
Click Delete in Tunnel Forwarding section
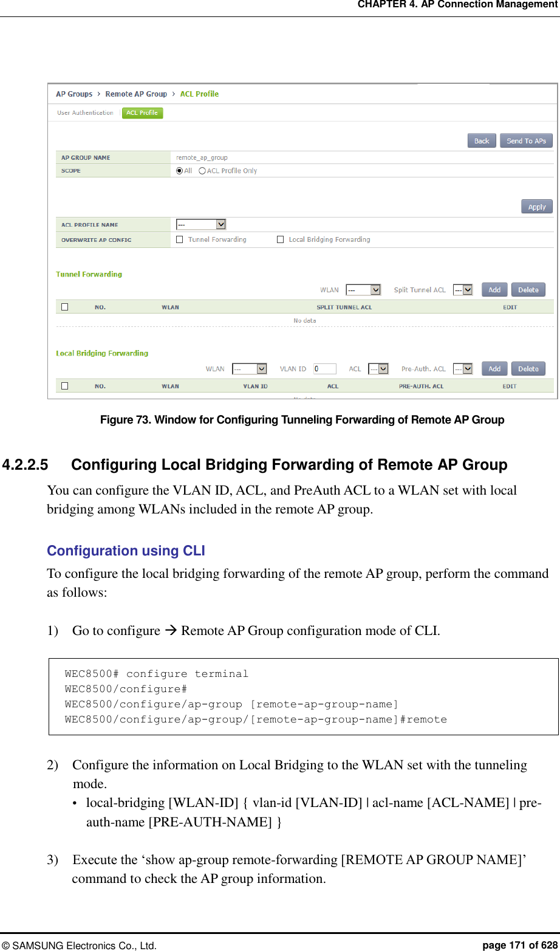tap(528, 290)
